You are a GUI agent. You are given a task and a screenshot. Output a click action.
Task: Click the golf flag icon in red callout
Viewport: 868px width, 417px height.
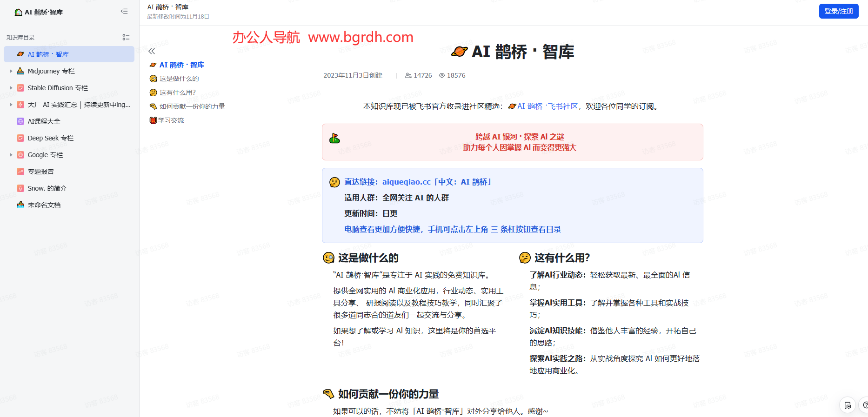point(334,138)
